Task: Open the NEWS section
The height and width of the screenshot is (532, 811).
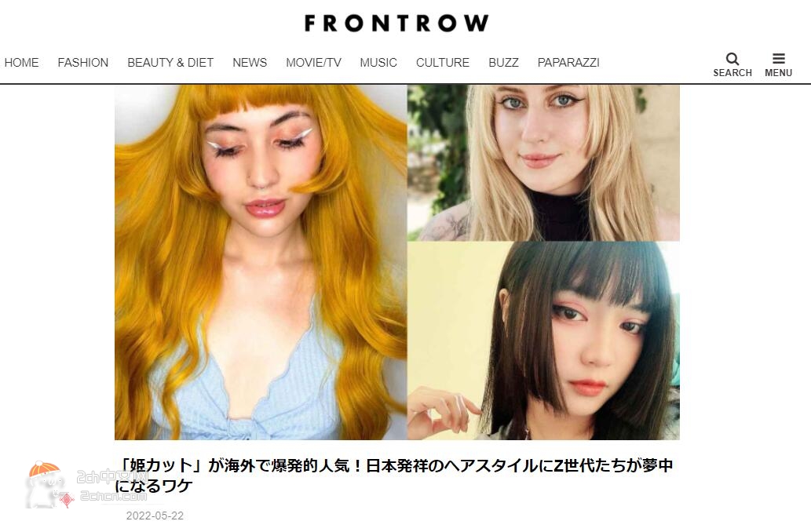Action: click(250, 63)
